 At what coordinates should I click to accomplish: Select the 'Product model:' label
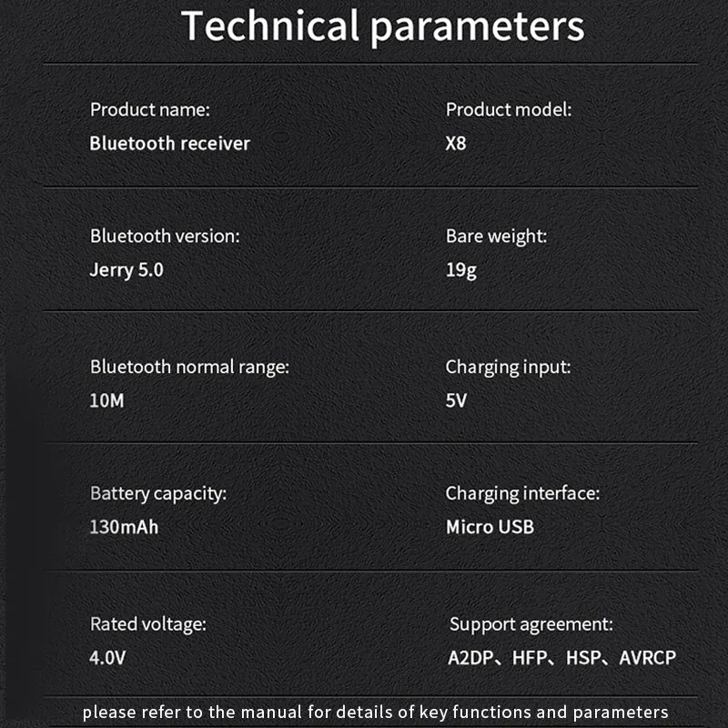click(509, 110)
